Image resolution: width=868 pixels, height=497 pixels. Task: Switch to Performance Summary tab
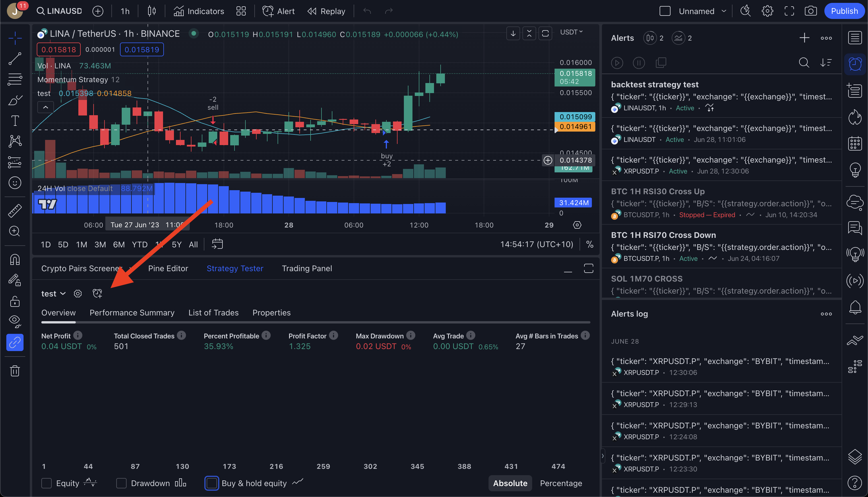(132, 313)
